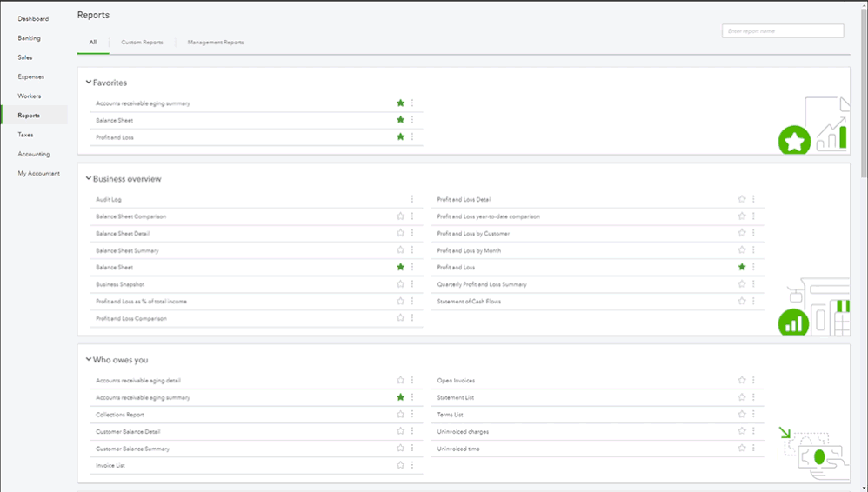868x492 pixels.
Task: Open kebab menu for Profit and Loss in Favorites
Action: (x=412, y=136)
